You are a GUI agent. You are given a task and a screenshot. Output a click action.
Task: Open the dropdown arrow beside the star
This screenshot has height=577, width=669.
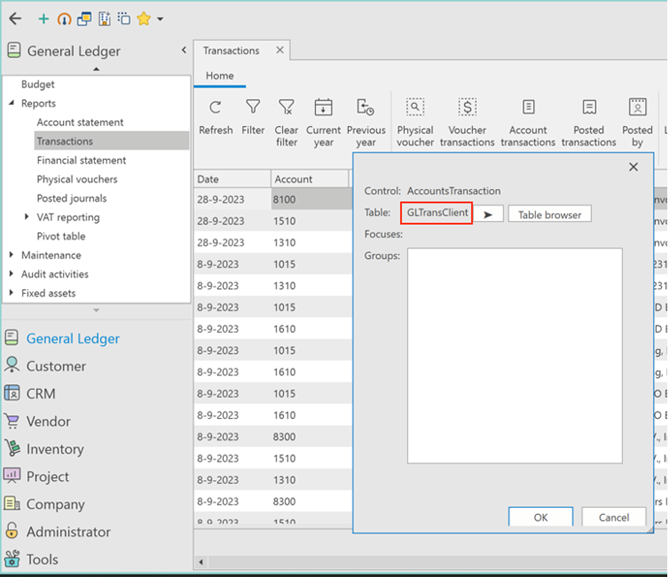(x=160, y=20)
